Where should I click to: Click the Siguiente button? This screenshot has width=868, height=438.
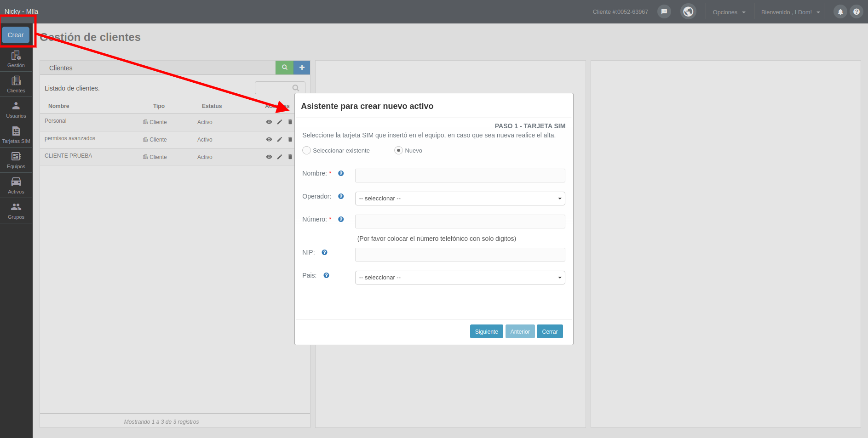[x=487, y=331]
